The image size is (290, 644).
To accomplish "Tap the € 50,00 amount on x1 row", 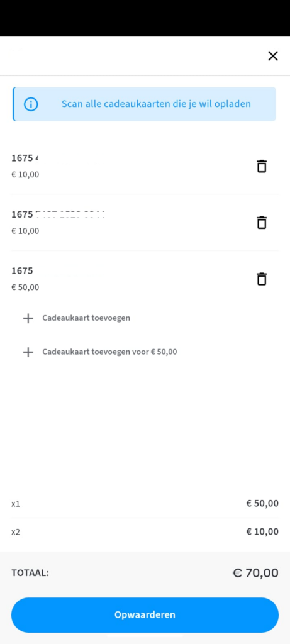I will coord(262,504).
